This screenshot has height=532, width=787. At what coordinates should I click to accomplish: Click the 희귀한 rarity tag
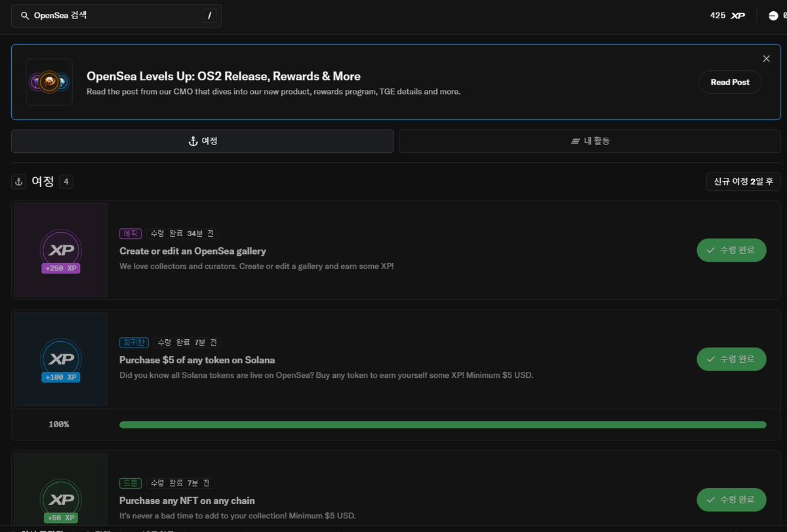[134, 342]
